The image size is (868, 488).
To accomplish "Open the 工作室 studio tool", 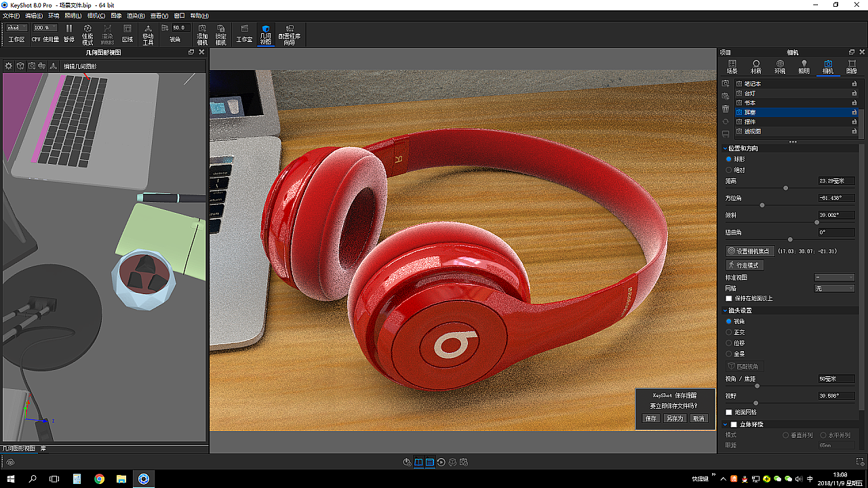I will (244, 33).
